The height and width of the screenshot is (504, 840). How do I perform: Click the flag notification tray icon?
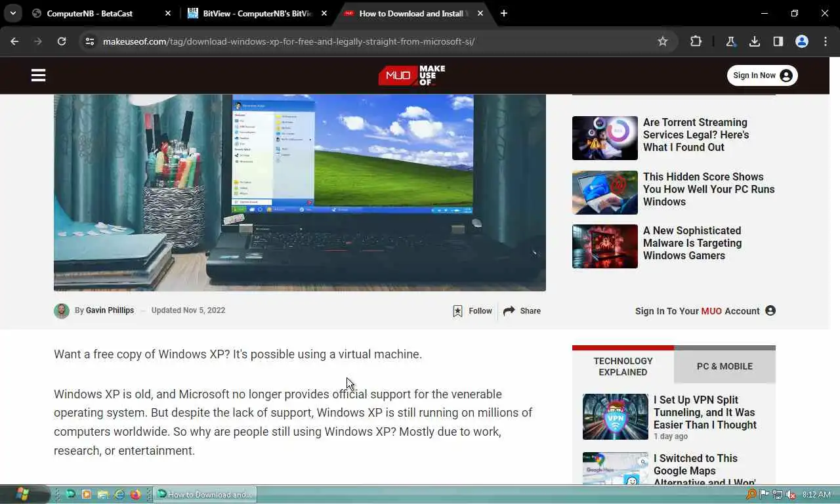click(x=765, y=494)
